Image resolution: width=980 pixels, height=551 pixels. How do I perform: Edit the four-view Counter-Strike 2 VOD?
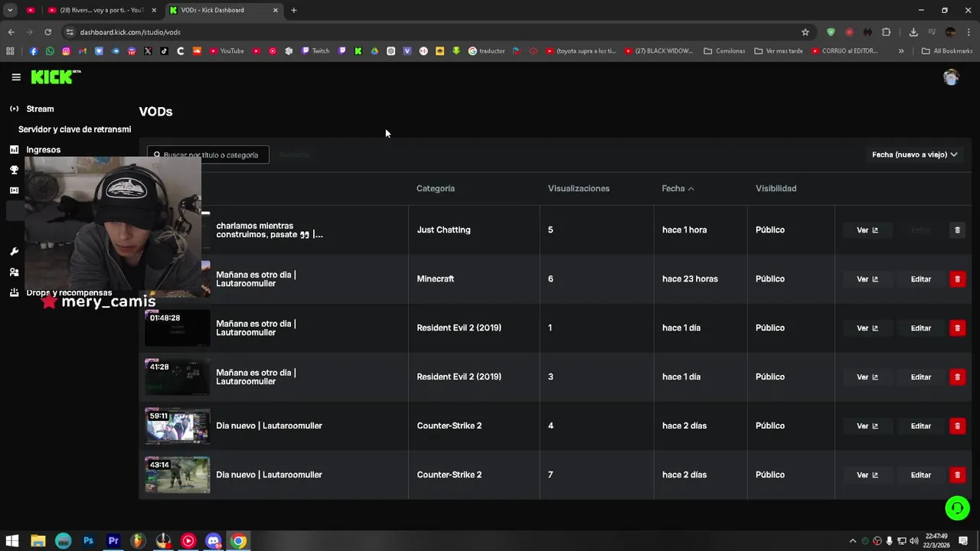click(x=921, y=426)
